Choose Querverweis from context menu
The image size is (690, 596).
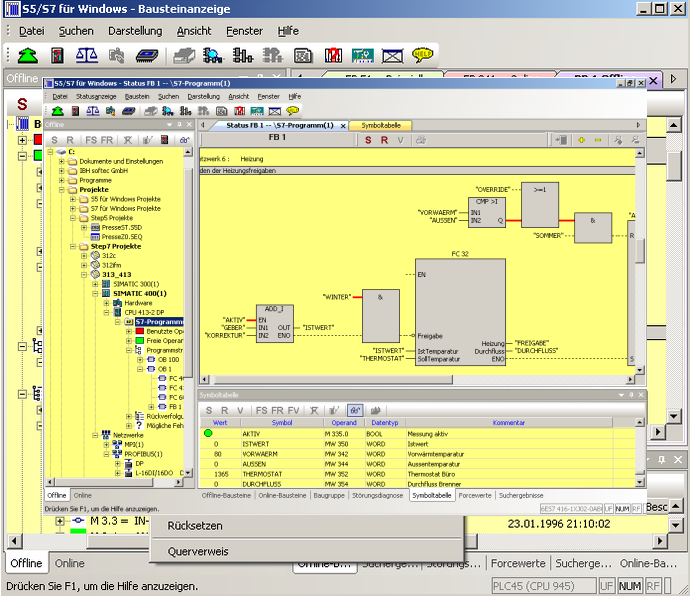198,551
